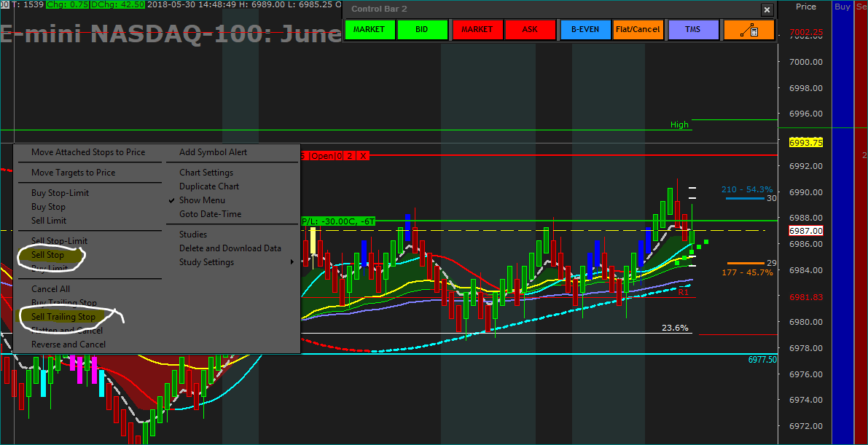Screen dimensions: 868x445
Task: Select Delete and Download Data
Action: pyautogui.click(x=230, y=248)
